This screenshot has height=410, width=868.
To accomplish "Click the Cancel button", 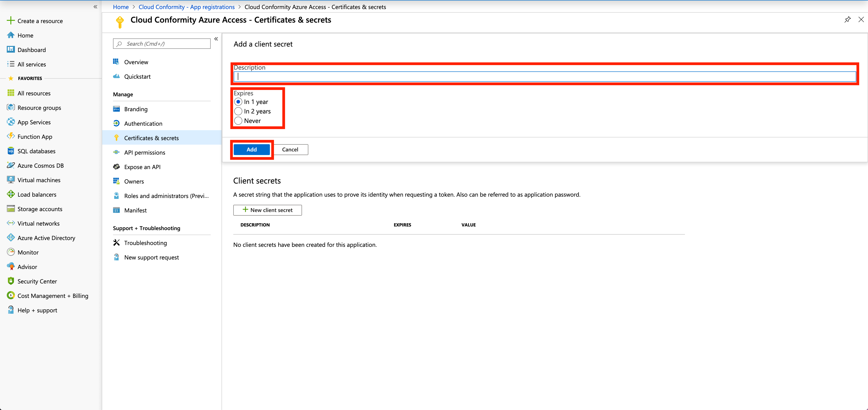I will tap(290, 150).
